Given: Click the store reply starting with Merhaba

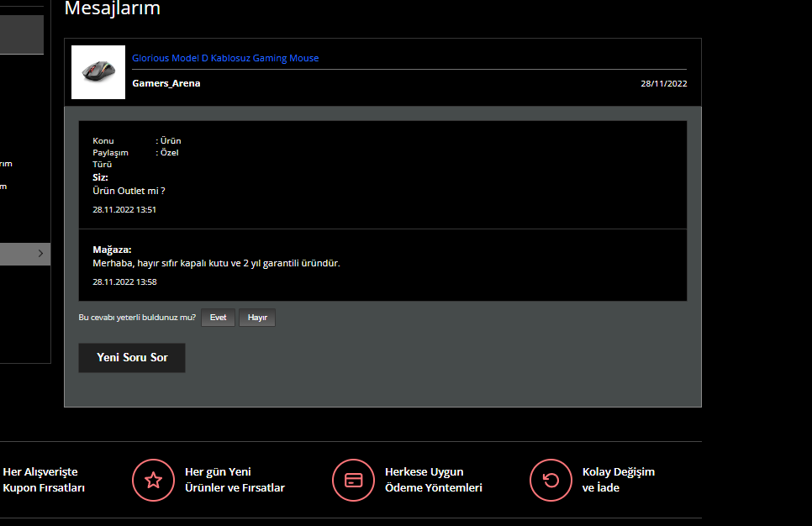Looking at the screenshot, I should click(x=216, y=263).
